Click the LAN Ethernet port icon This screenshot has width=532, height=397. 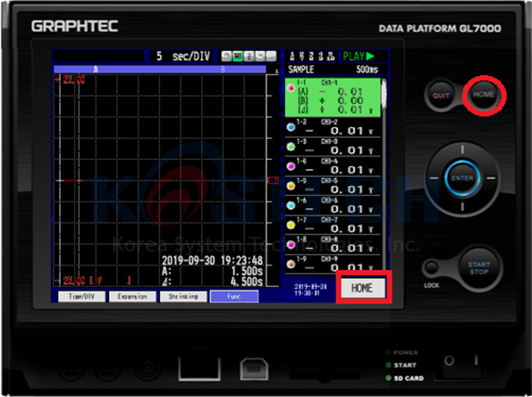tap(199, 368)
